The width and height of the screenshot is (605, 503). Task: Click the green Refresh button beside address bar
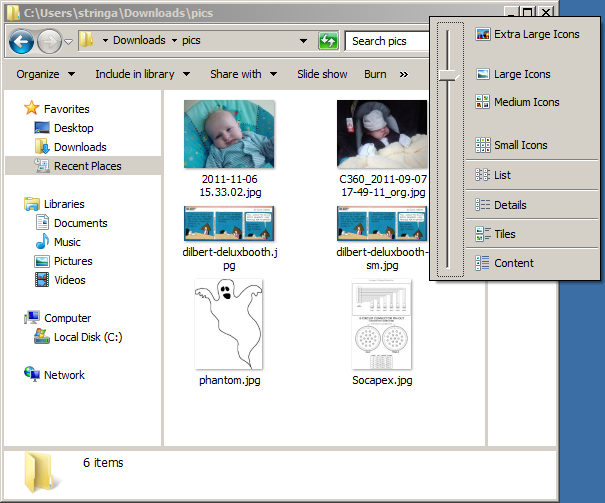(328, 41)
